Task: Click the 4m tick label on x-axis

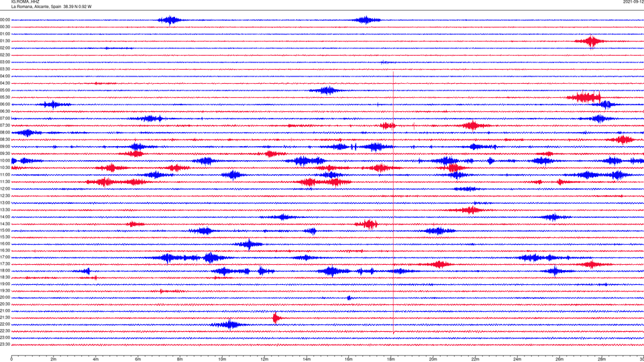Action: [x=96, y=359]
